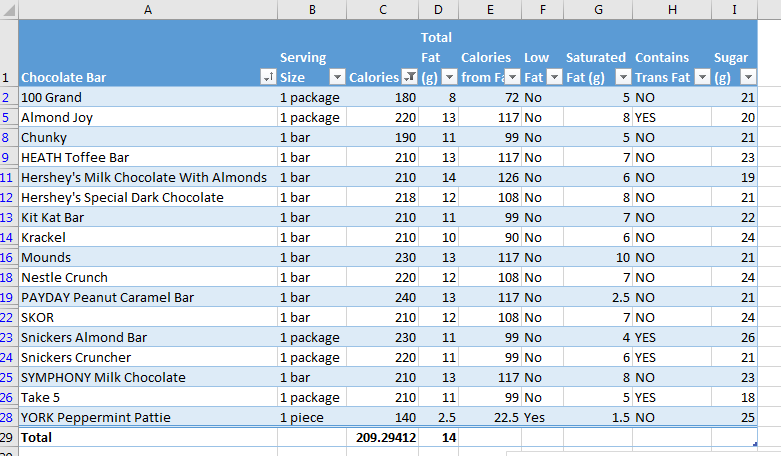Open the Sugar (g) filter dropdown
The image size is (781, 456).
745,77
